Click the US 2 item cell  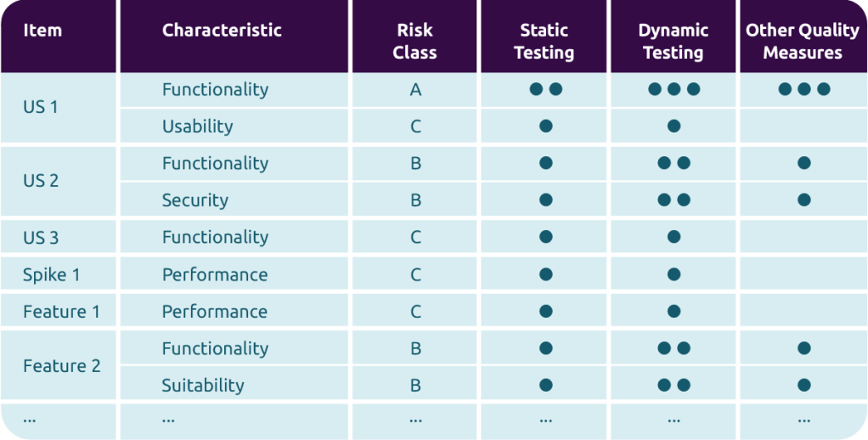point(41,181)
